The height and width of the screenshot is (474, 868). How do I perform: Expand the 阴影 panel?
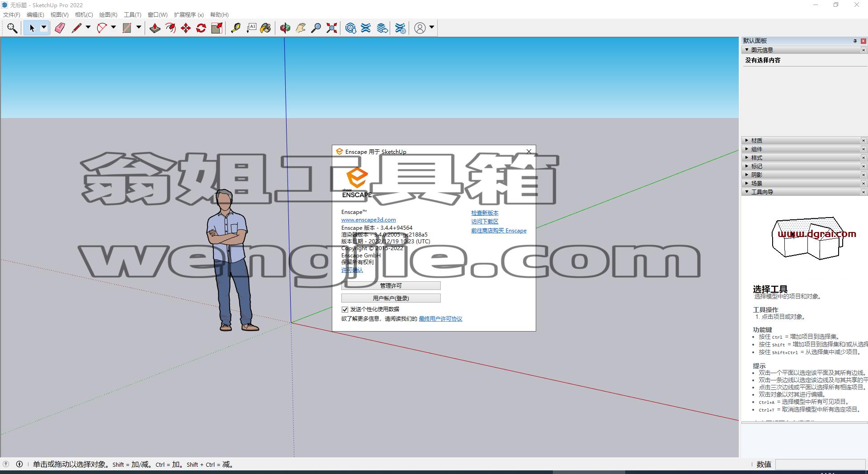tap(747, 175)
